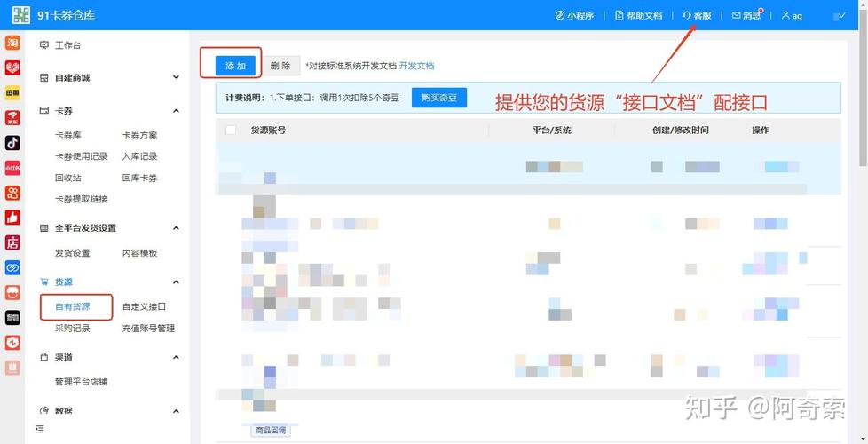Expand the 自建商城 menu chevron
Viewport: 868px width, 444px height.
[x=176, y=77]
